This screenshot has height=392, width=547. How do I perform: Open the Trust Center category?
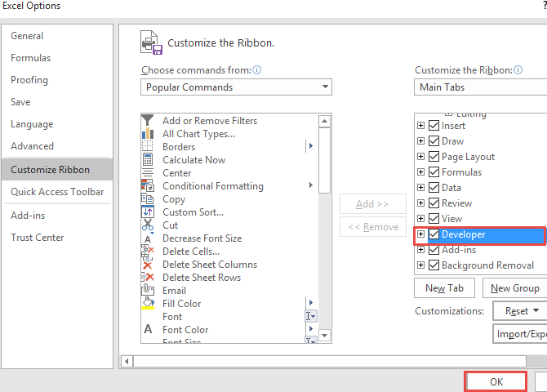tap(38, 238)
